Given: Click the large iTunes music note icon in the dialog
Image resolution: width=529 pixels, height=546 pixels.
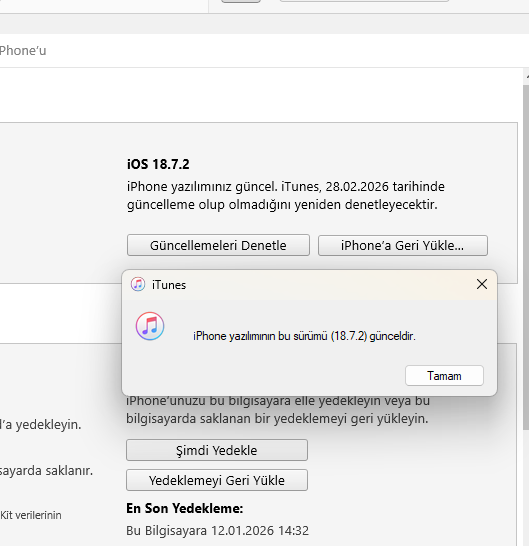Looking at the screenshot, I should click(x=150, y=326).
